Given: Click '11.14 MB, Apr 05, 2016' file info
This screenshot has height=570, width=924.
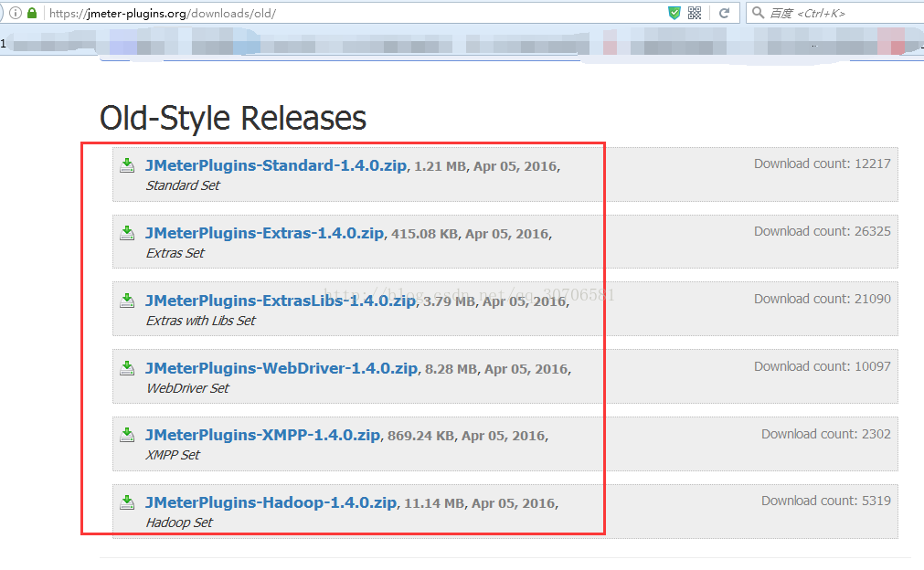Looking at the screenshot, I should (481, 503).
